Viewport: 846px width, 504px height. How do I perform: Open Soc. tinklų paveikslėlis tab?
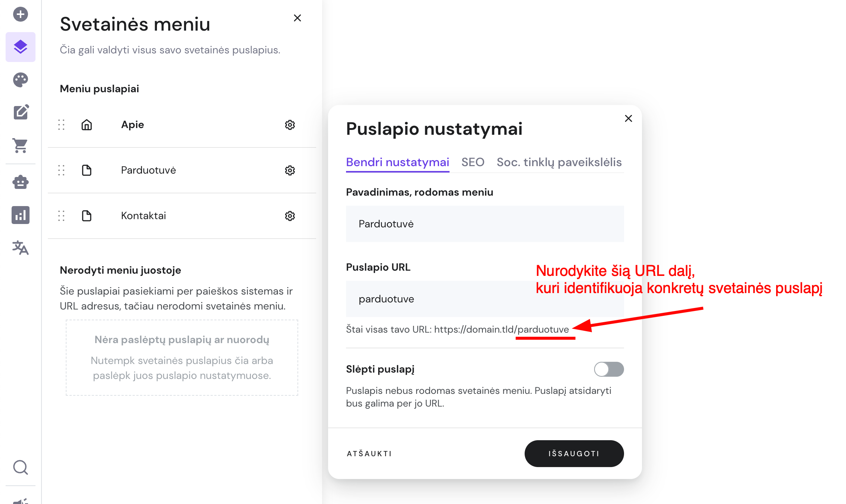point(559,162)
